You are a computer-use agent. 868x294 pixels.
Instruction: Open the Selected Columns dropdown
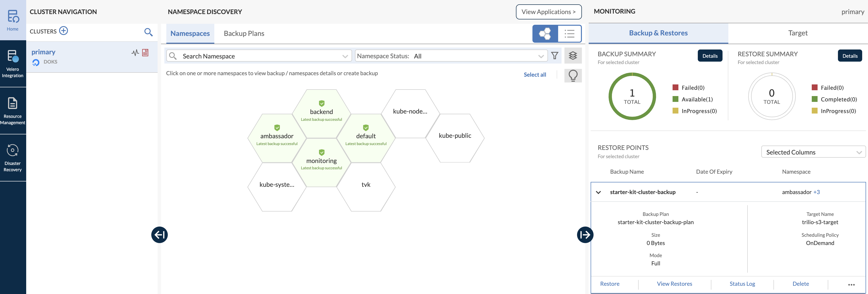[x=813, y=152]
